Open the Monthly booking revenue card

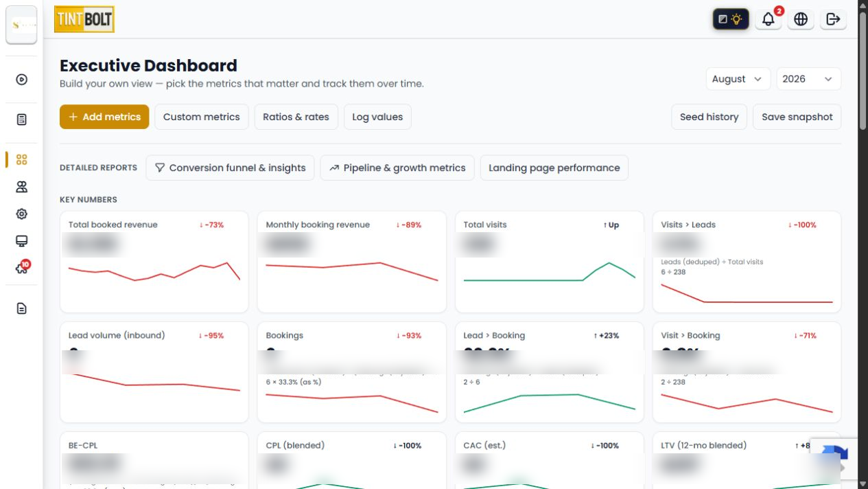tap(352, 262)
